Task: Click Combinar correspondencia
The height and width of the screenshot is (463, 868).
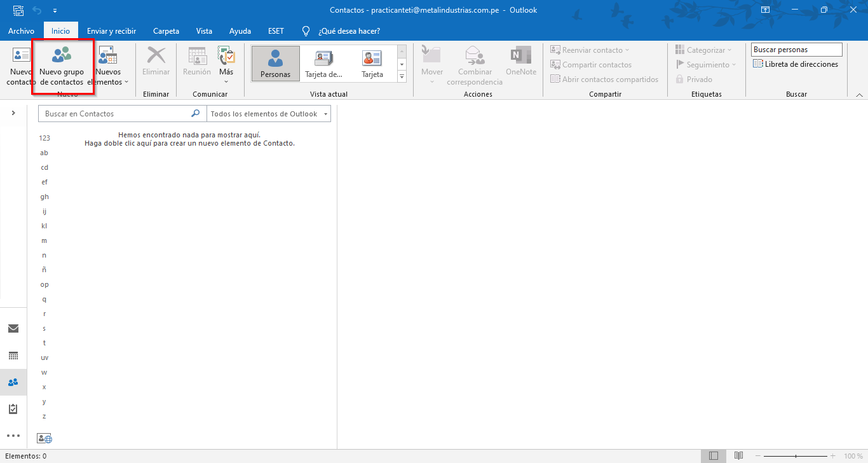Action: (475, 66)
